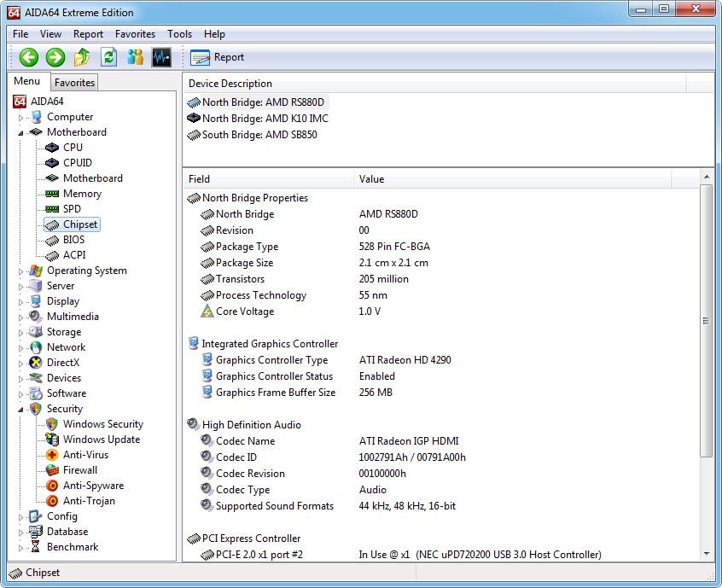Expand the Storage tree node
This screenshot has height=588, width=722.
pos(20,333)
